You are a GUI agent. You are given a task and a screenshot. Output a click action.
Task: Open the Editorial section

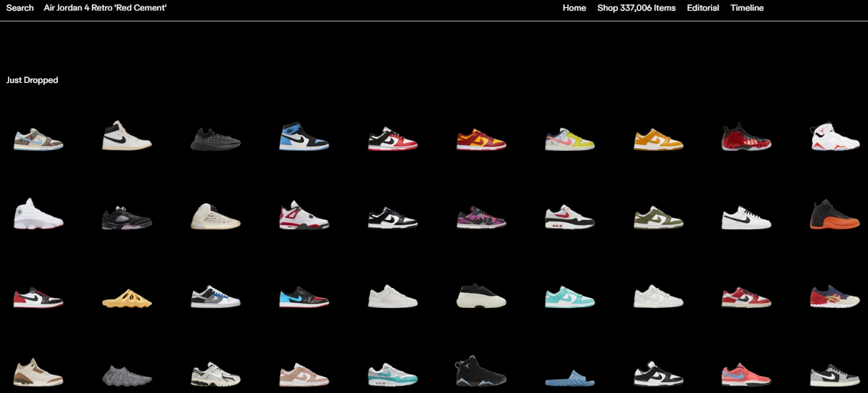click(x=702, y=8)
